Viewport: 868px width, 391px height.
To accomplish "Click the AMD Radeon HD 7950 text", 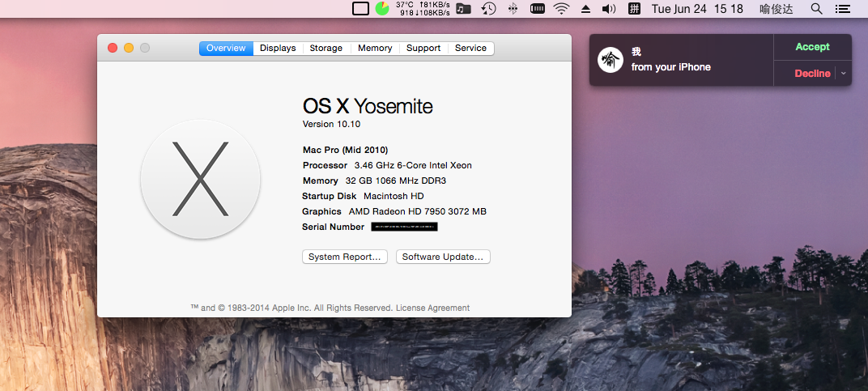I will 417,211.
